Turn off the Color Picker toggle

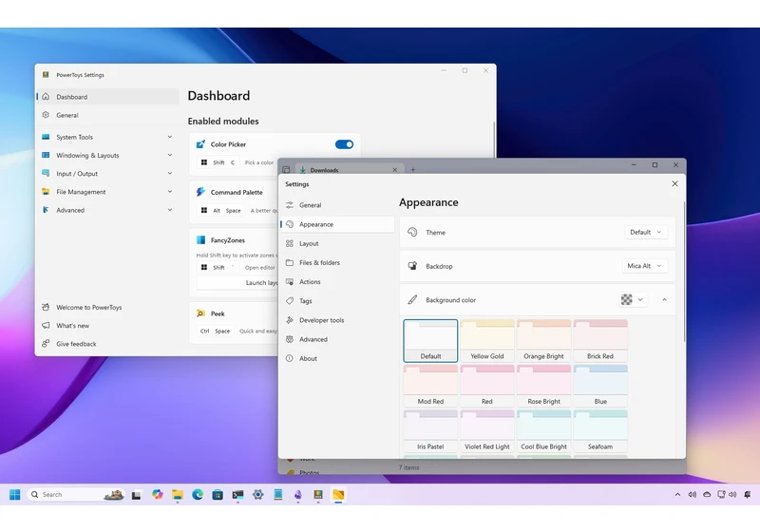click(x=344, y=144)
